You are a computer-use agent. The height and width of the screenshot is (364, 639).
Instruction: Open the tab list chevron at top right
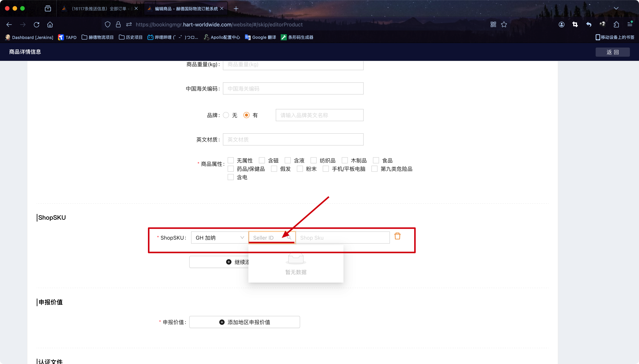pyautogui.click(x=616, y=9)
